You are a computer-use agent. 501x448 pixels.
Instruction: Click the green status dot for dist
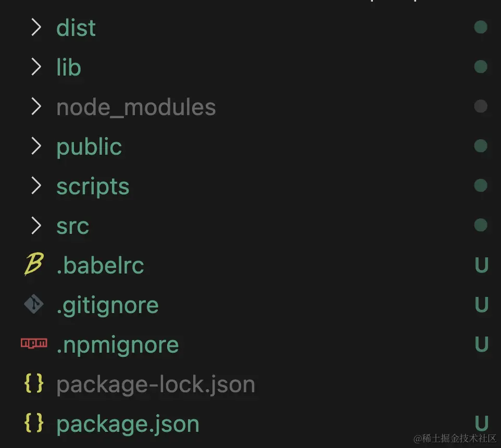coord(481,27)
